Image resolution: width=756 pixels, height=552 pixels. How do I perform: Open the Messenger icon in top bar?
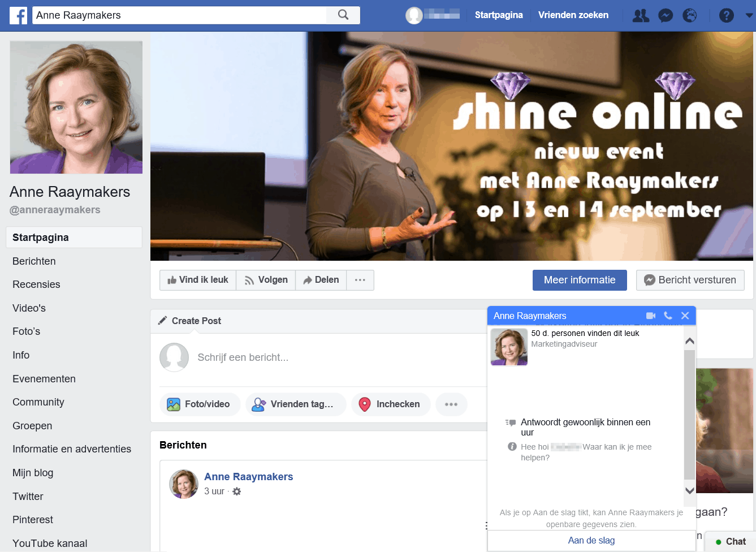(666, 15)
